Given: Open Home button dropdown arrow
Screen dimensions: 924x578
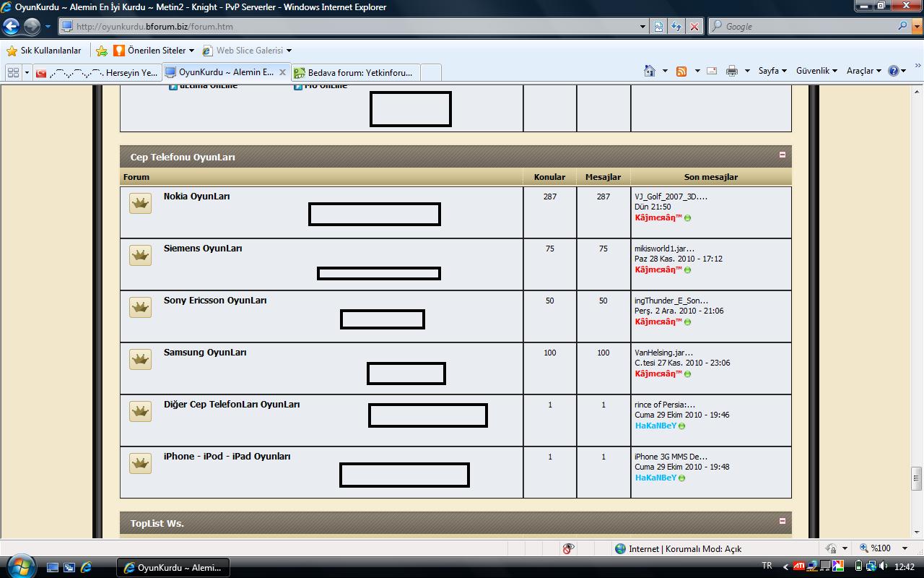Looking at the screenshot, I should [666, 71].
